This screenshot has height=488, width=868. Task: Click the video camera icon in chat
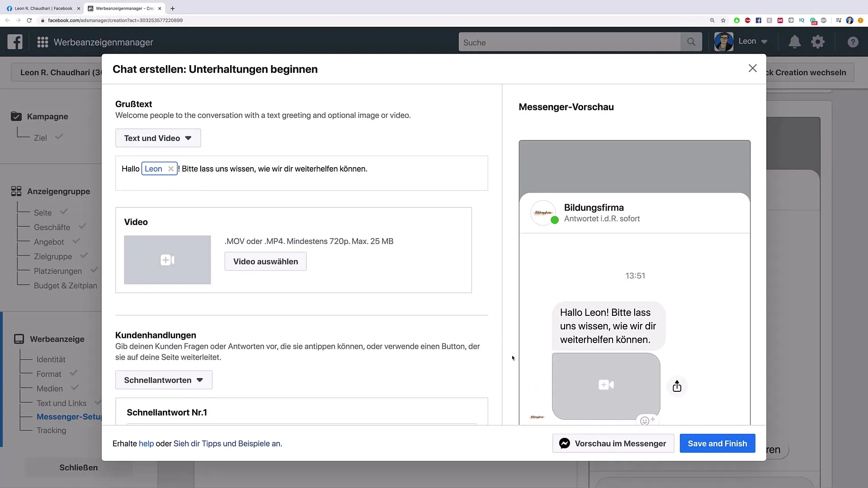tap(606, 384)
